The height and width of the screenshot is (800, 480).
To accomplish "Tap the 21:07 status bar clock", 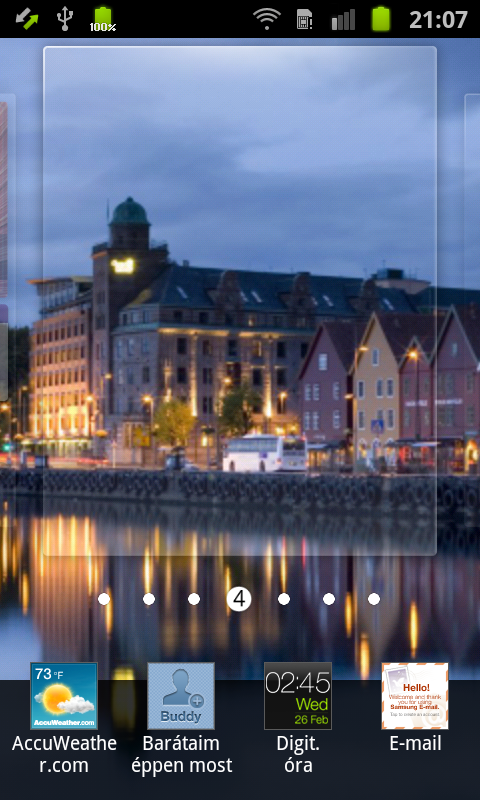I will (x=439, y=19).
